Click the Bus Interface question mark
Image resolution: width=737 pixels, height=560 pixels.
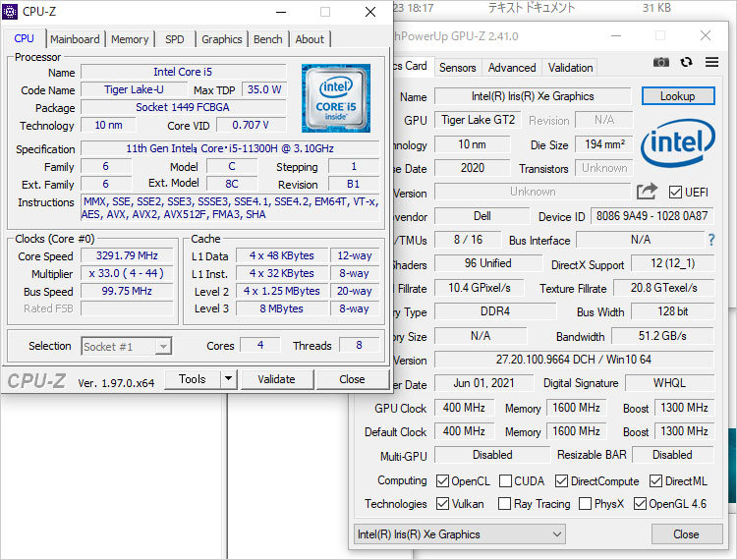pos(711,240)
